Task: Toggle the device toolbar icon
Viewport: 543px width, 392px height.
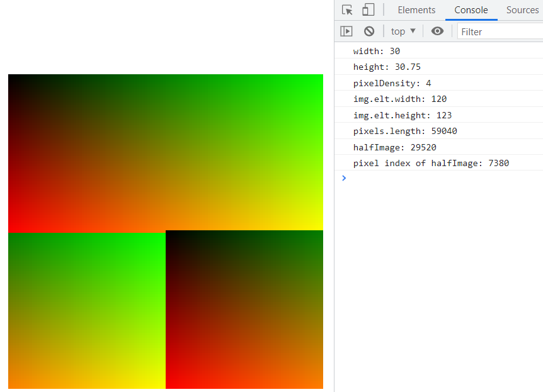Action: (368, 9)
